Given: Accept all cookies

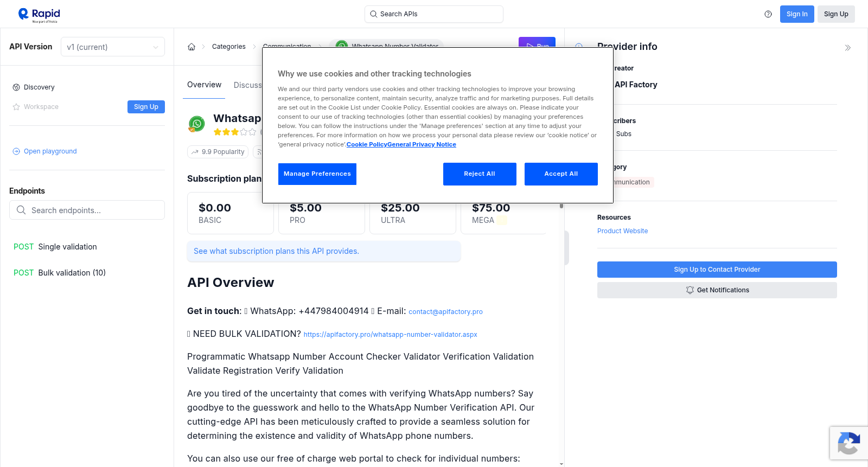Looking at the screenshot, I should 561,174.
